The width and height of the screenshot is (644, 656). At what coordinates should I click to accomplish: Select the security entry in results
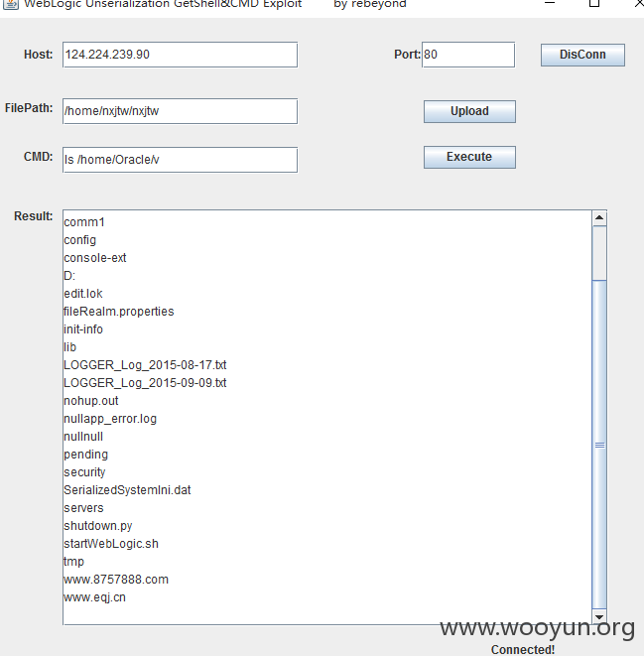point(84,472)
